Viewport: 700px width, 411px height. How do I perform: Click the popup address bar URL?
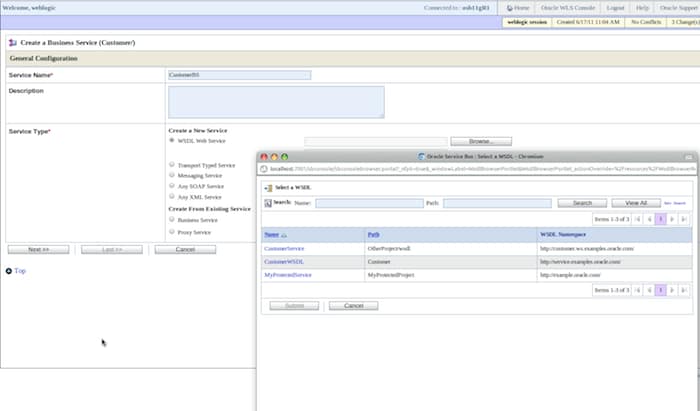482,169
